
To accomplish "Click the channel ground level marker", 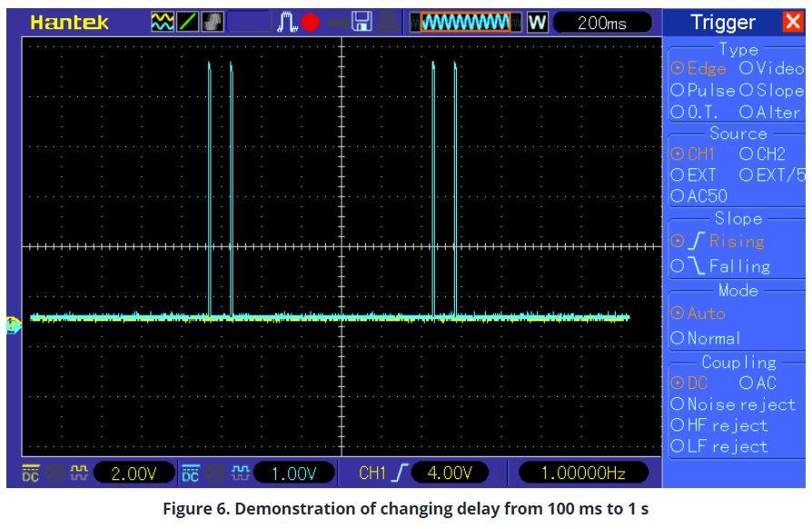I will (14, 325).
